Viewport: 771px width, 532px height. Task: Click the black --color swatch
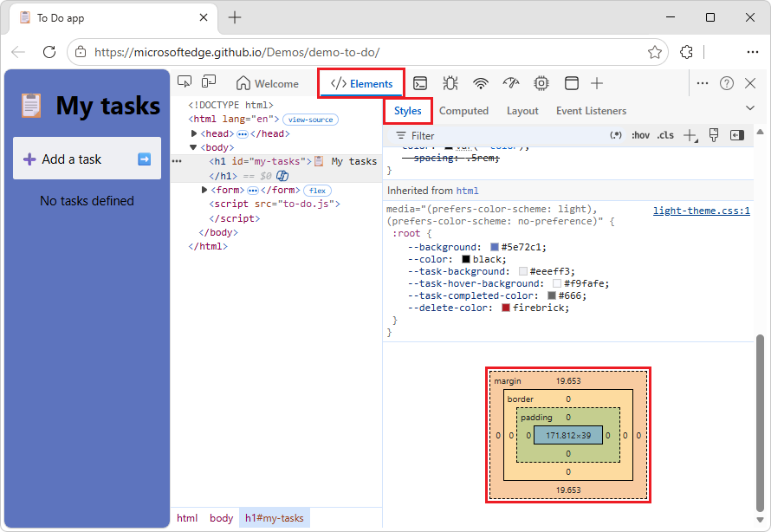pos(466,259)
